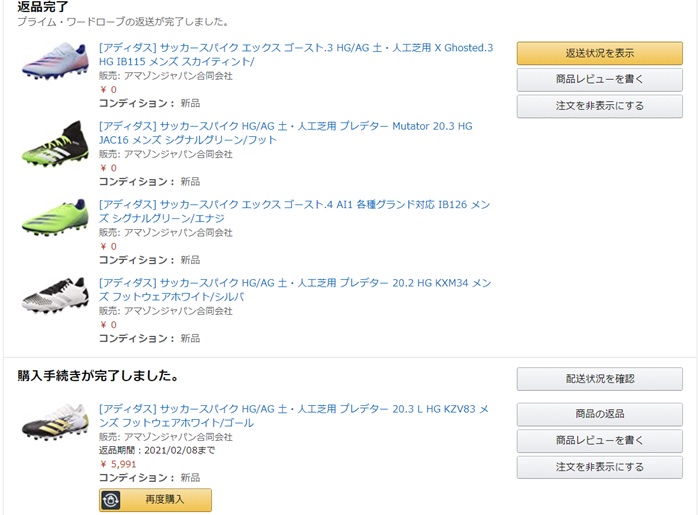The width and height of the screenshot is (698, 515).
Task: Open the Predator 20.2 HG KXM34 link
Action: 294,290
